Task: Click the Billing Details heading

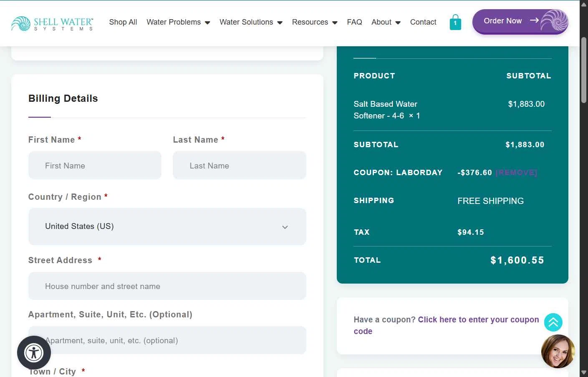Action: pos(63,98)
